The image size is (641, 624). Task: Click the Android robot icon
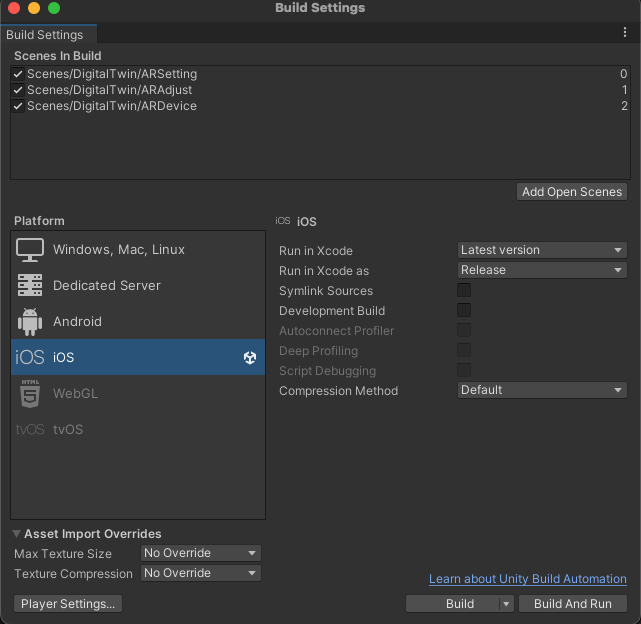(x=30, y=322)
